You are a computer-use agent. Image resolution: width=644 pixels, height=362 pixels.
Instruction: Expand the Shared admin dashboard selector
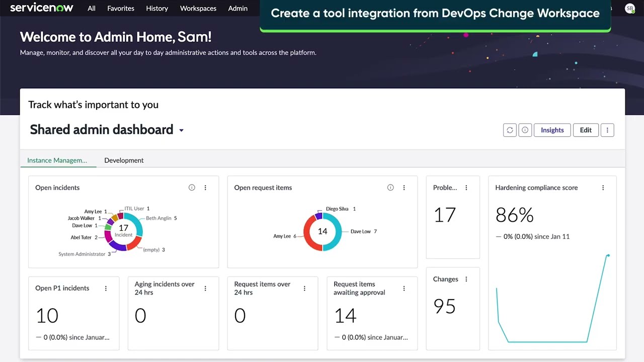(181, 130)
